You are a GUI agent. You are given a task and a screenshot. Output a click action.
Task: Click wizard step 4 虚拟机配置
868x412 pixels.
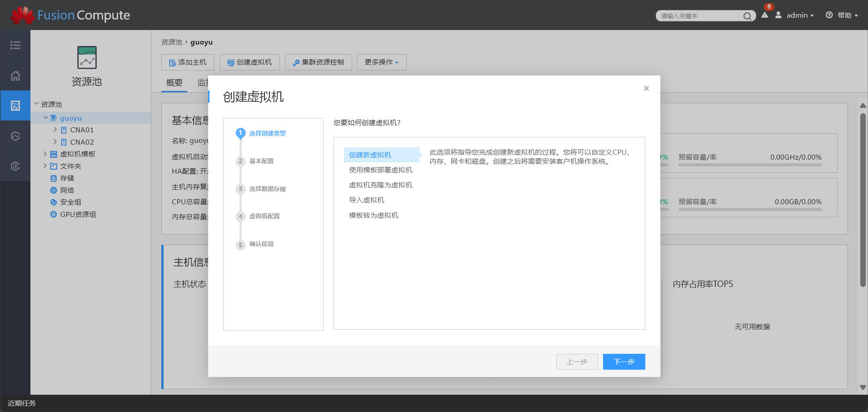[x=258, y=216]
